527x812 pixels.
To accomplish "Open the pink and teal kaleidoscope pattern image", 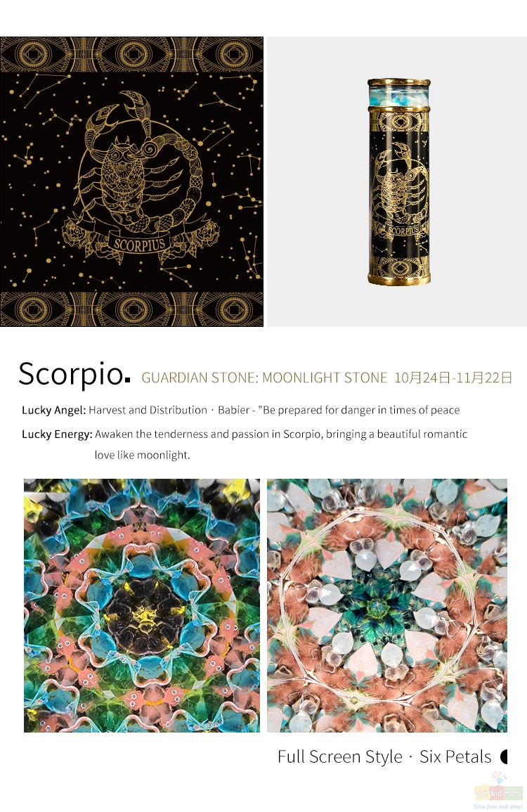I will point(387,605).
